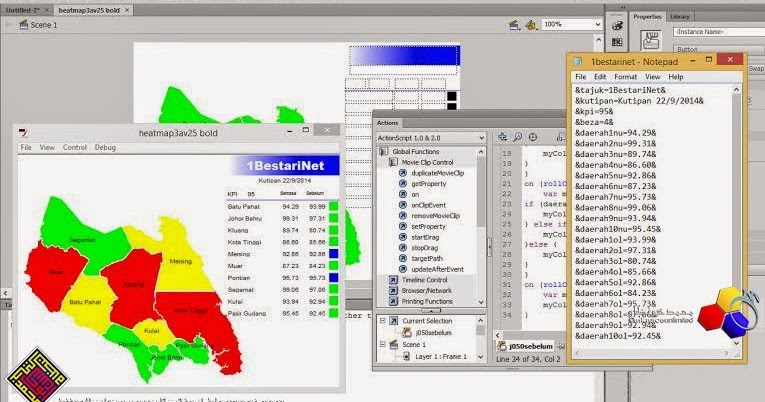Click the blue indicator in the Pontian row
The width and height of the screenshot is (765, 402).
click(334, 278)
